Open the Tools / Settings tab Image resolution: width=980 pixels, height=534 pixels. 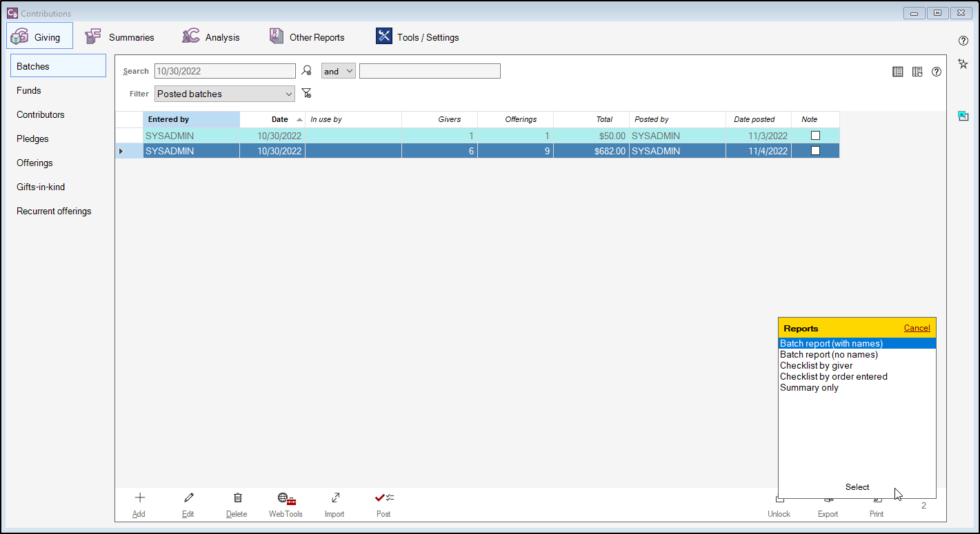pyautogui.click(x=417, y=37)
